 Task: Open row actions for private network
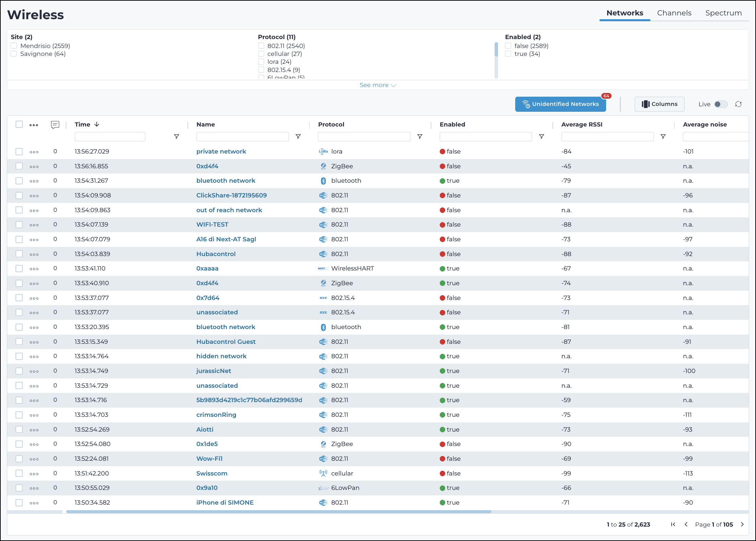[34, 152]
